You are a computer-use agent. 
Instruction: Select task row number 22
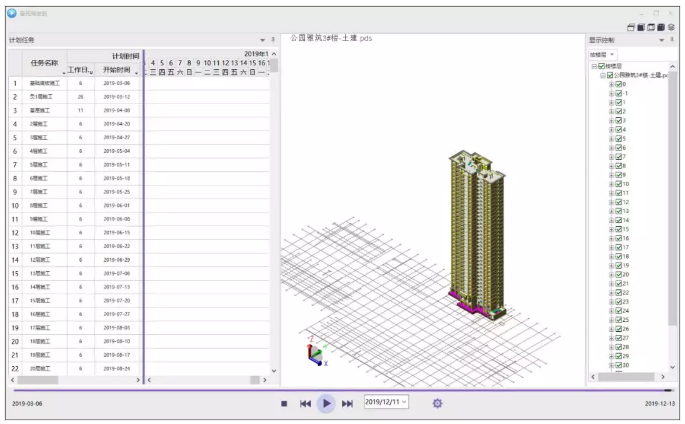pos(15,369)
